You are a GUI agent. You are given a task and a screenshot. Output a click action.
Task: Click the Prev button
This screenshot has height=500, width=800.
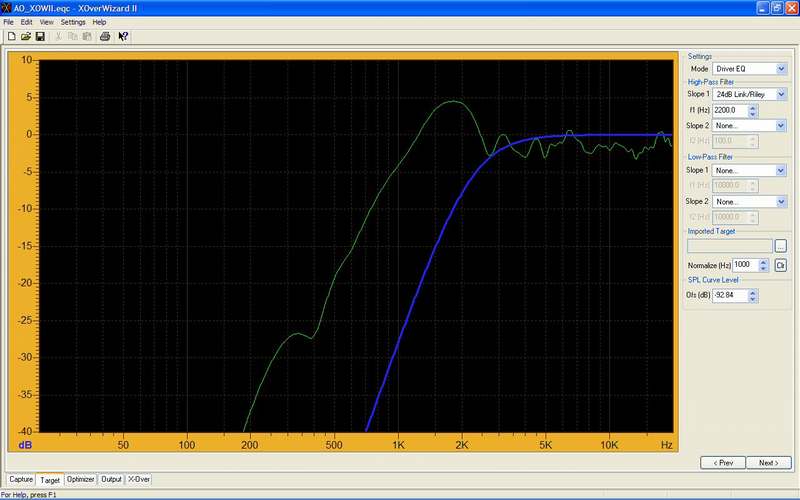pos(723,463)
